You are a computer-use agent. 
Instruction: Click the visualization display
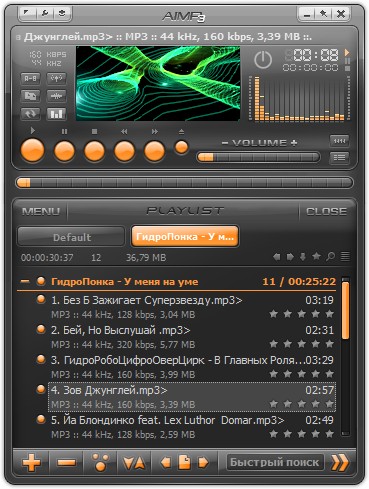coord(158,83)
